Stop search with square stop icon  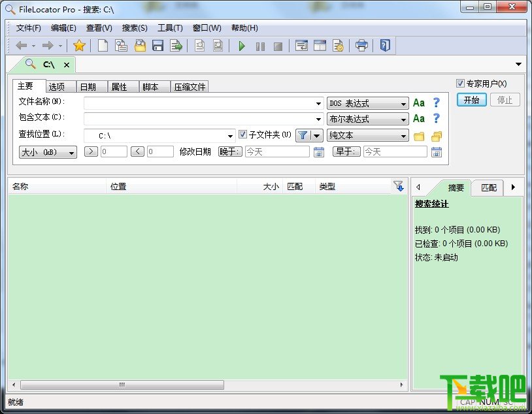278,46
